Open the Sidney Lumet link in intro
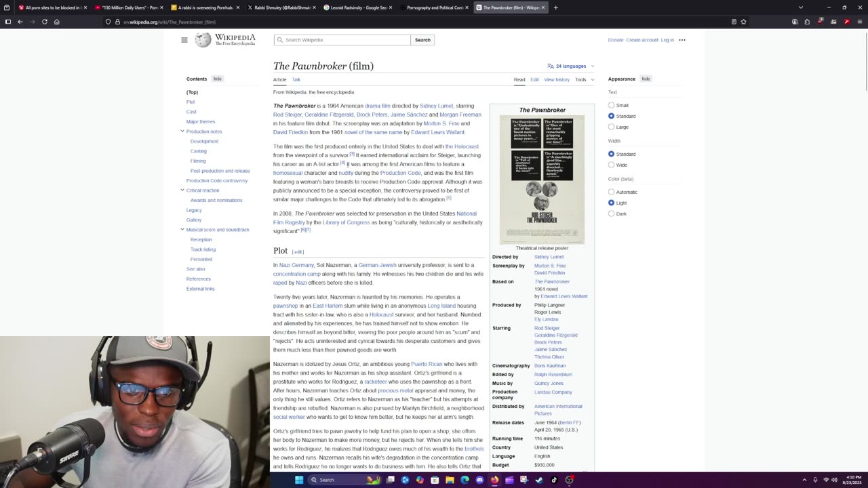This screenshot has width=868, height=488. coord(436,106)
